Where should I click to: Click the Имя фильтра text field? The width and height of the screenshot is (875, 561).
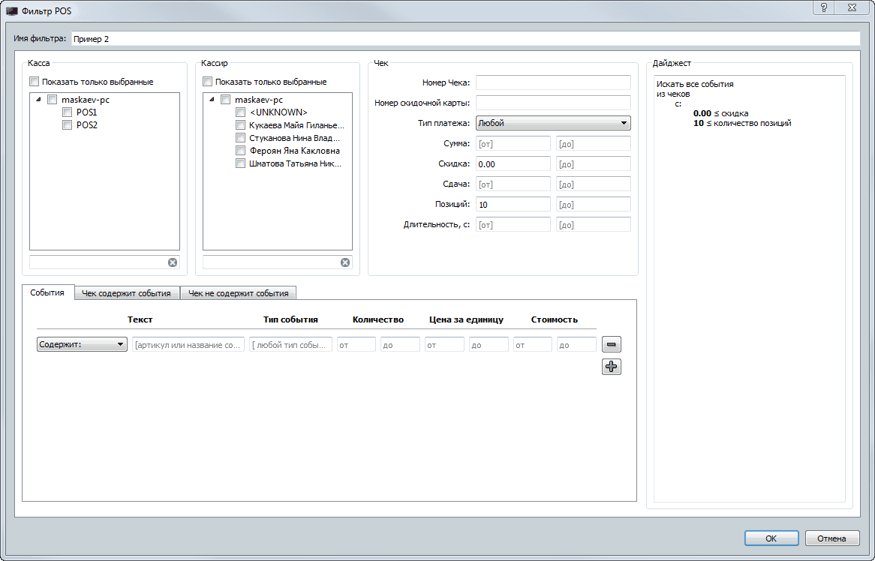[464, 39]
